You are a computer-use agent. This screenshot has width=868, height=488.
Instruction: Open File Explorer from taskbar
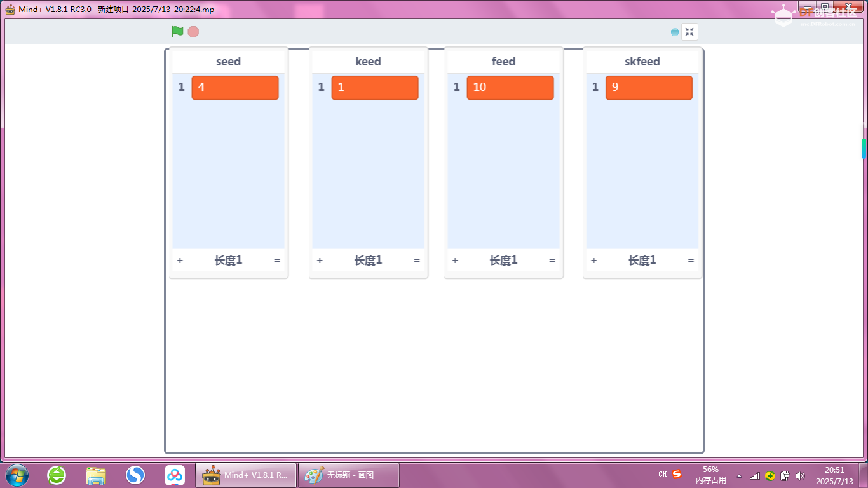click(96, 475)
